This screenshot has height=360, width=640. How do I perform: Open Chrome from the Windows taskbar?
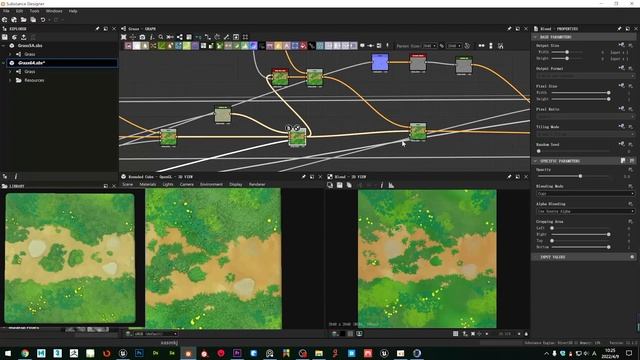24,353
